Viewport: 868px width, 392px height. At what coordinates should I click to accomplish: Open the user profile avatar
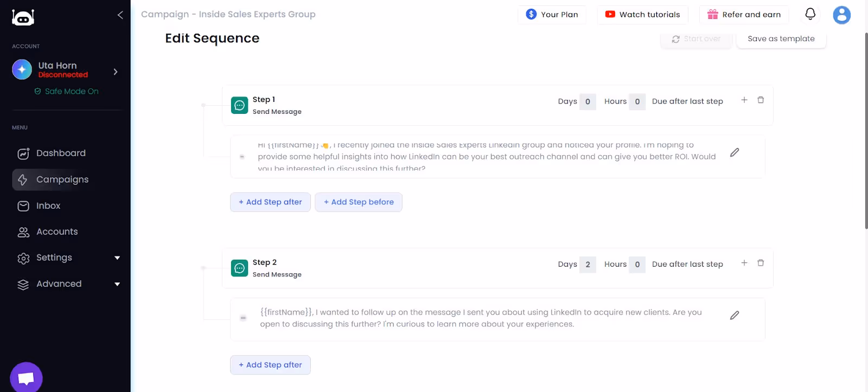(x=841, y=15)
